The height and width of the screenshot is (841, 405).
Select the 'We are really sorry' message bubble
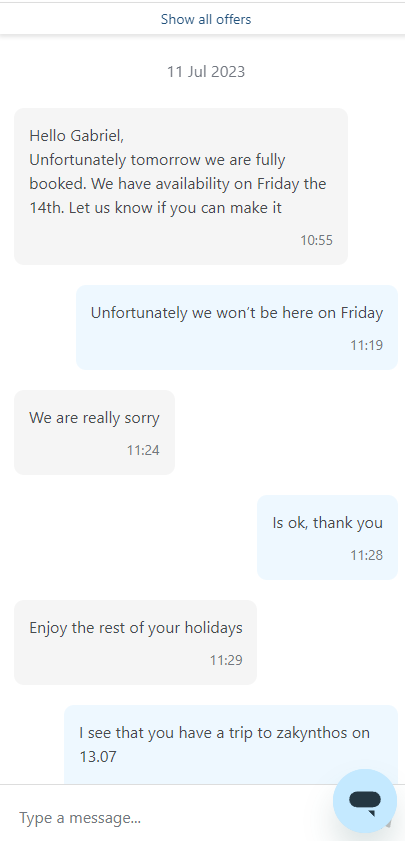[94, 432]
